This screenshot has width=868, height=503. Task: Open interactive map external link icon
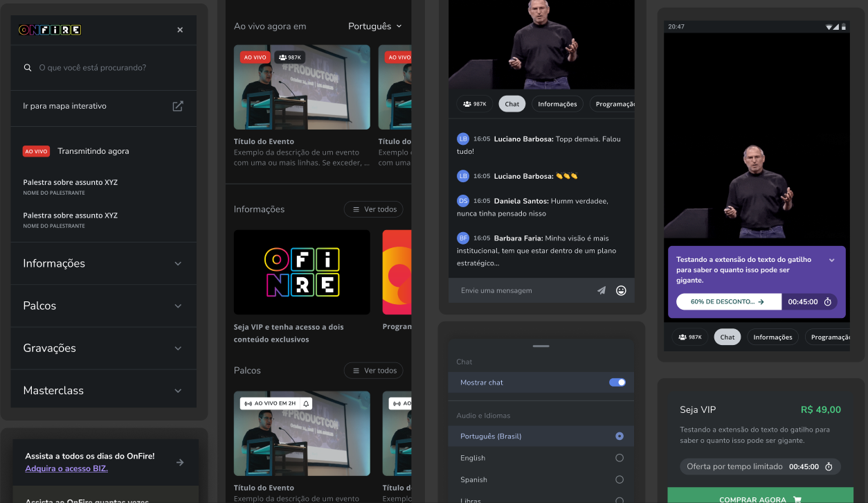[178, 106]
